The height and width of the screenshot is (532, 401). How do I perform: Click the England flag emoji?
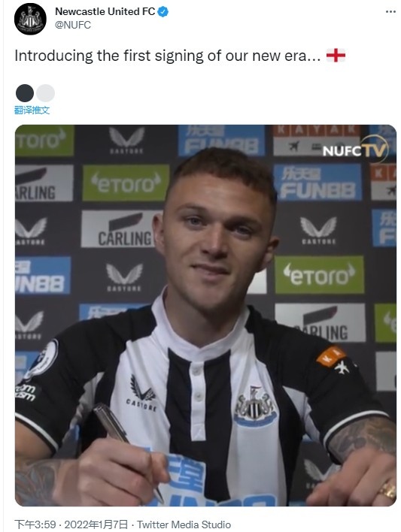tap(336, 56)
